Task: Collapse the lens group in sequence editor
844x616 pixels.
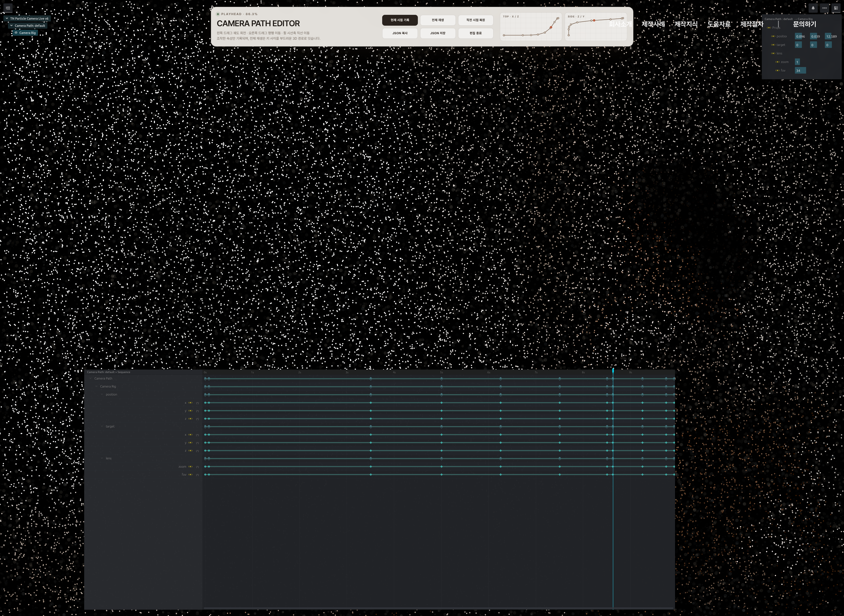Action: (102, 458)
